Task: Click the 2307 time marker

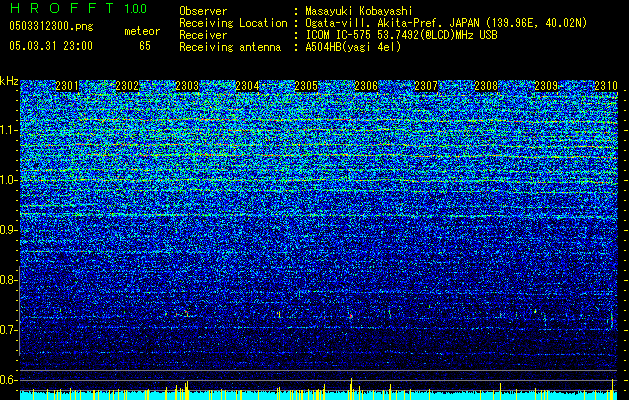Action: pos(426,85)
